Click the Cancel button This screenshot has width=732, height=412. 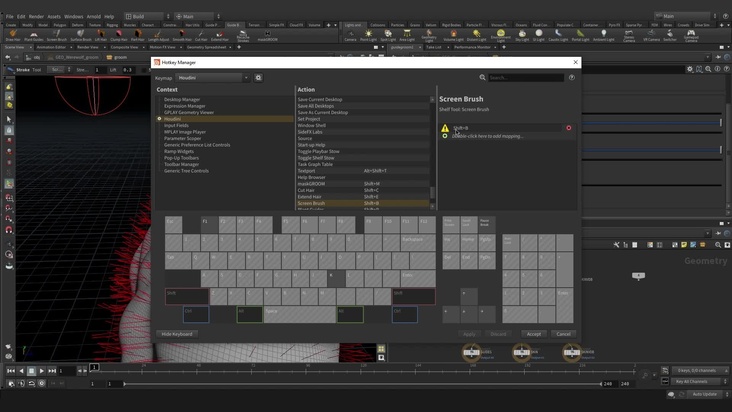pyautogui.click(x=563, y=334)
